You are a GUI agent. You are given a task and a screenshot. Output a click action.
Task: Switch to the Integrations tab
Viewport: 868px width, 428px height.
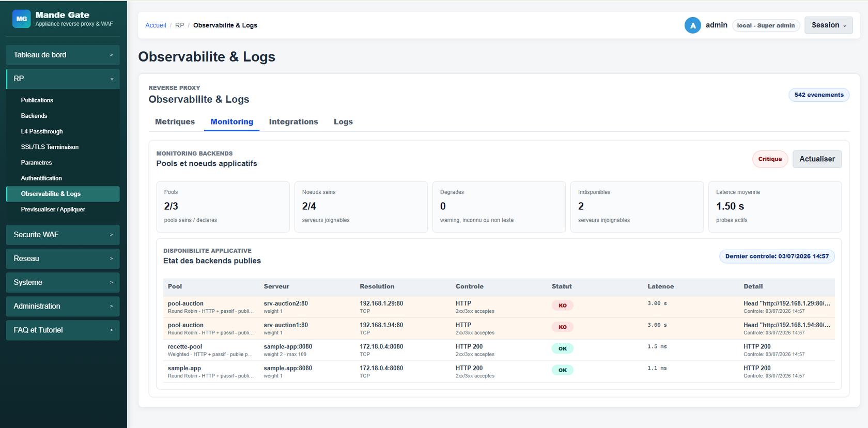tap(293, 122)
